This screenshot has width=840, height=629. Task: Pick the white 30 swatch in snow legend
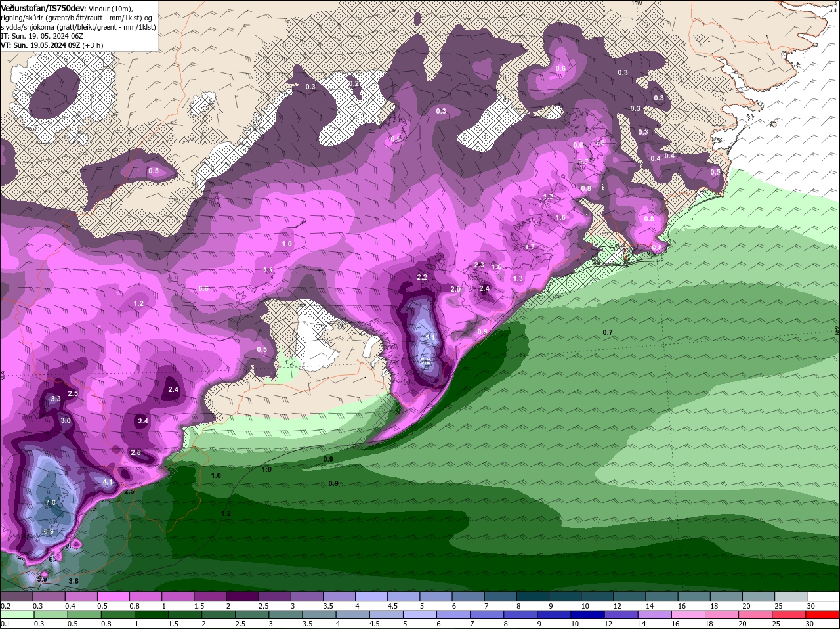coord(824,597)
